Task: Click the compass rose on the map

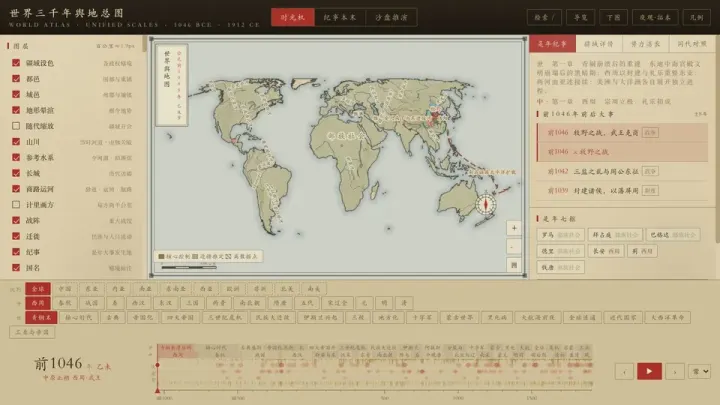Action: coord(485,205)
